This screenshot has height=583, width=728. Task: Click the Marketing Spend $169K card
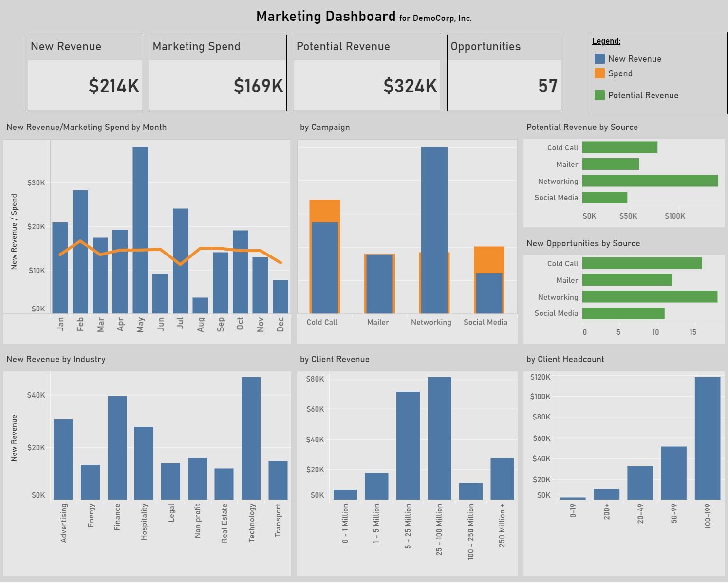(218, 73)
